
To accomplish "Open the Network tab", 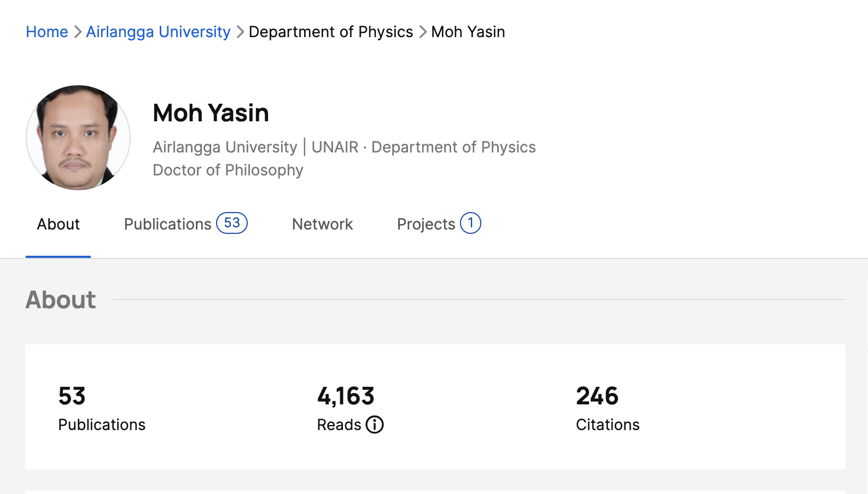I will point(322,224).
